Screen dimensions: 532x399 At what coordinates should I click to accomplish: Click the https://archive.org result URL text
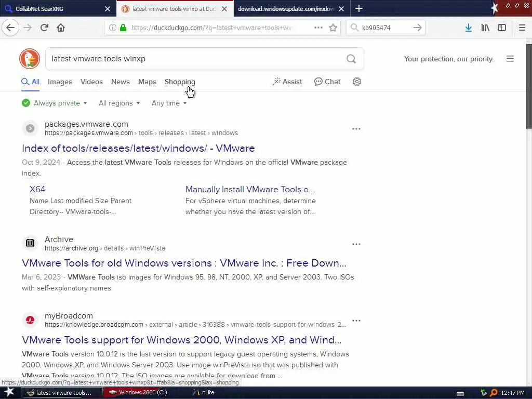[71, 248]
